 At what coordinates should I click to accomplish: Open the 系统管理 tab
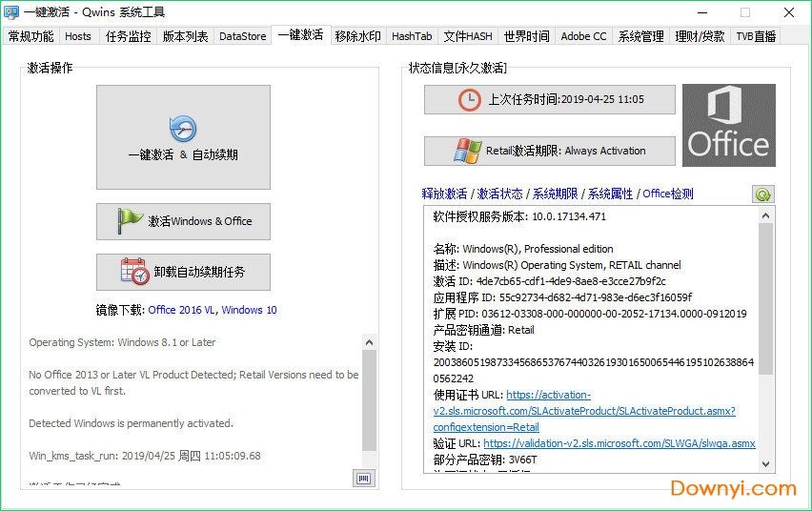640,36
